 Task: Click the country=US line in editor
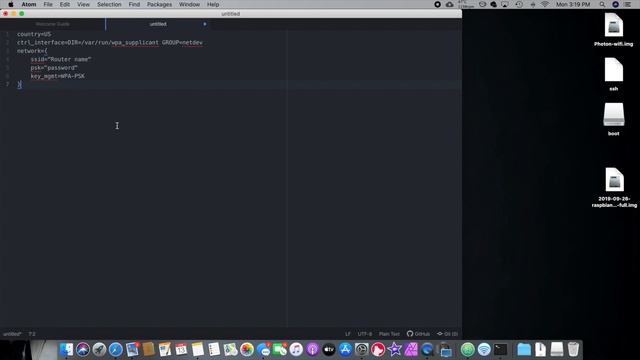tap(34, 34)
